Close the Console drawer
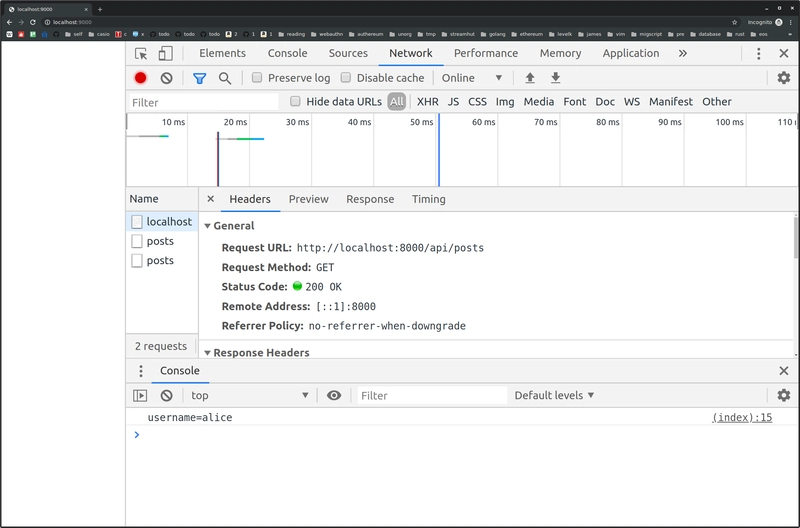The image size is (800, 528). point(784,371)
